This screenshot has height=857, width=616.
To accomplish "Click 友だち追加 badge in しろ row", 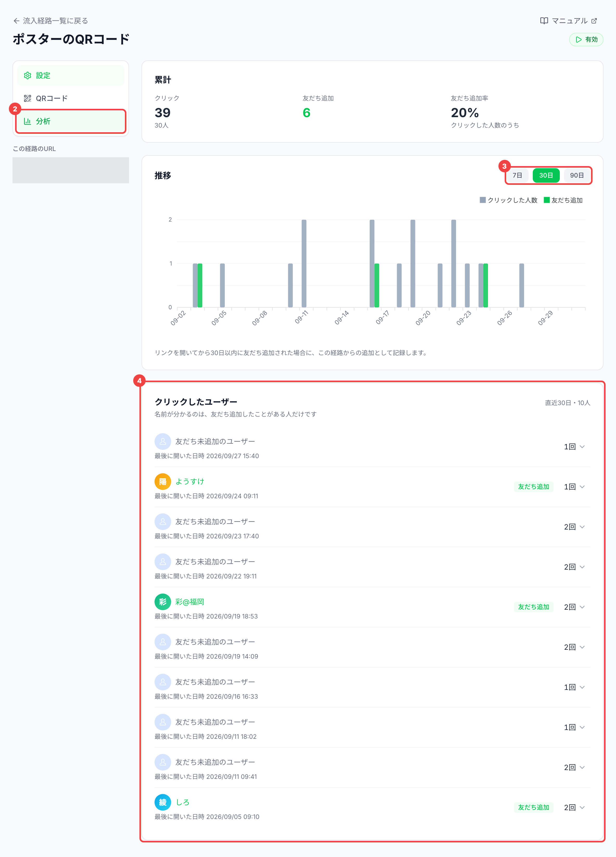I will point(533,807).
